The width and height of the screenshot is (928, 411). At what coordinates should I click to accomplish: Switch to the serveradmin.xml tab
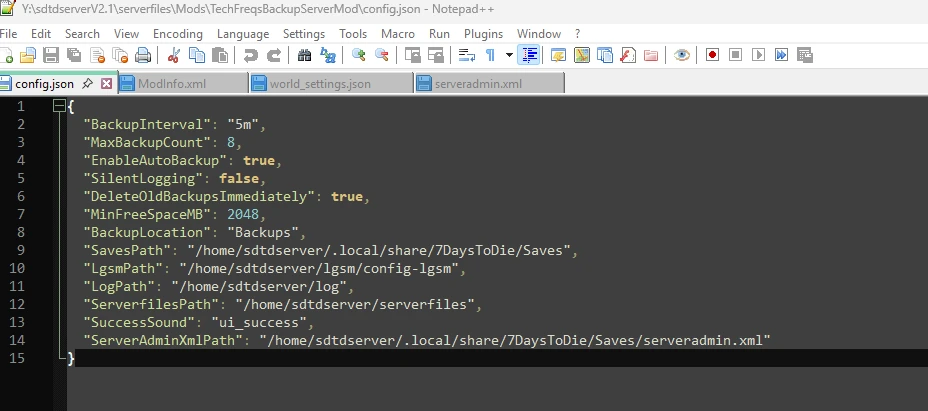click(489, 84)
